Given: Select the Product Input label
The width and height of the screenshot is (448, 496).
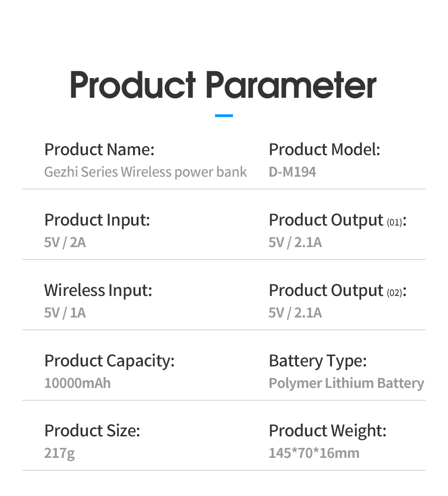Looking at the screenshot, I should click(97, 220).
